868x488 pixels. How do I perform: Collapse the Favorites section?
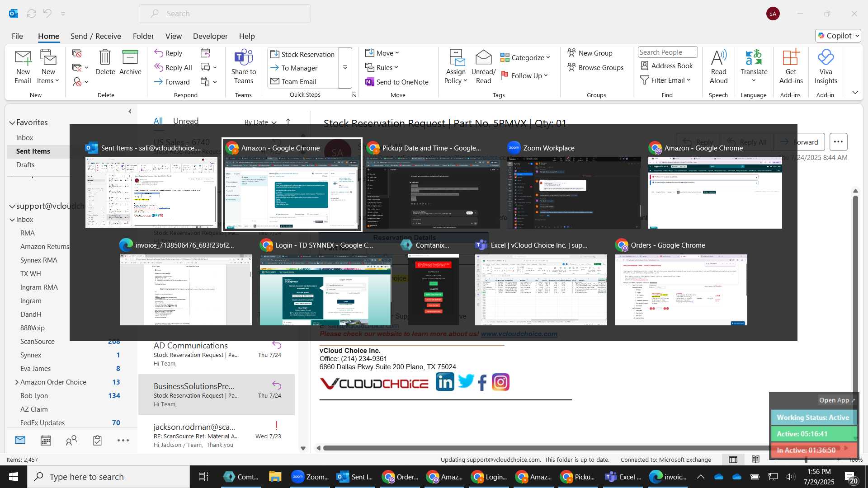coord(12,122)
